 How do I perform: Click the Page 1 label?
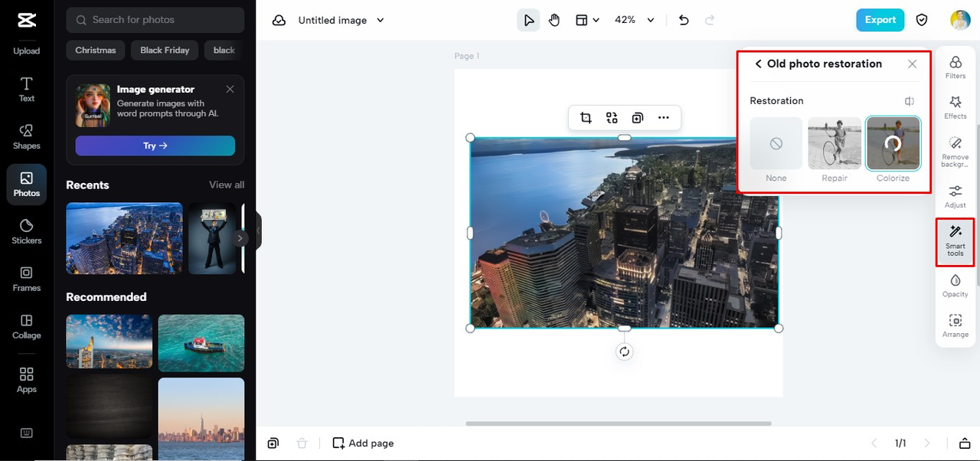(x=467, y=56)
